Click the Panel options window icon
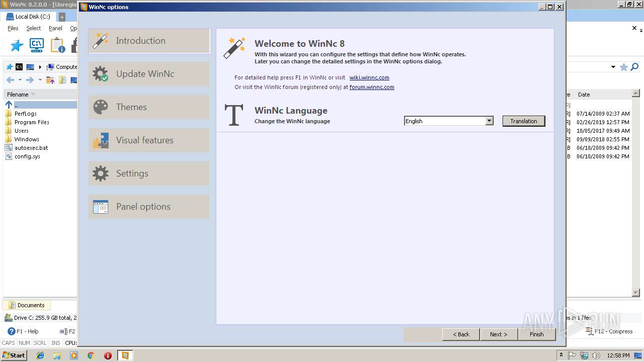 coord(101,207)
